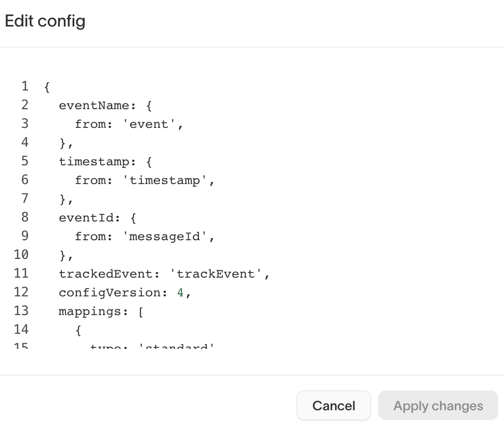Click the opening brace on line 1
The width and height of the screenshot is (504, 430).
pos(46,86)
